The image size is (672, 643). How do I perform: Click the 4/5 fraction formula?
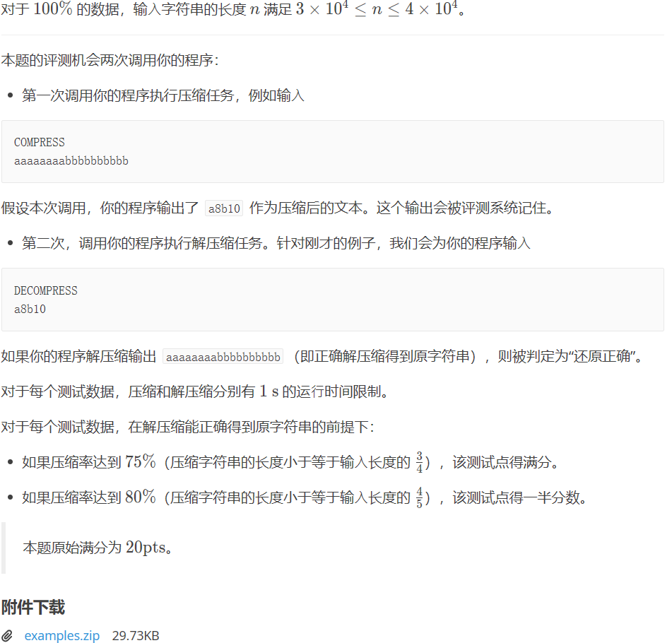419,497
